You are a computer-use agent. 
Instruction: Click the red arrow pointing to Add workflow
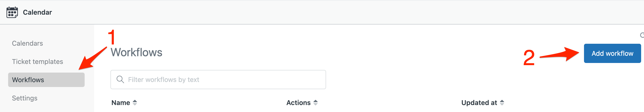[560, 54]
